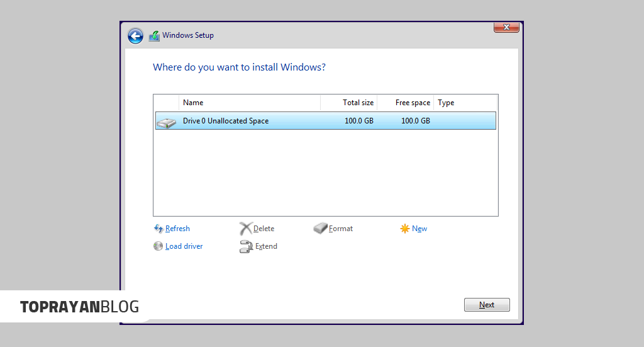Proceed with the Next button

coord(487,305)
